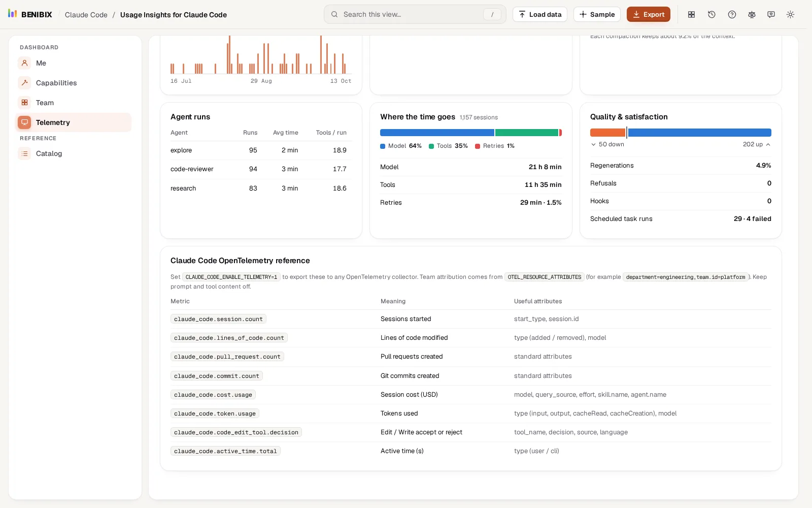Select the code-reviewer agent row
The height and width of the screenshot is (508, 812).
261,169
